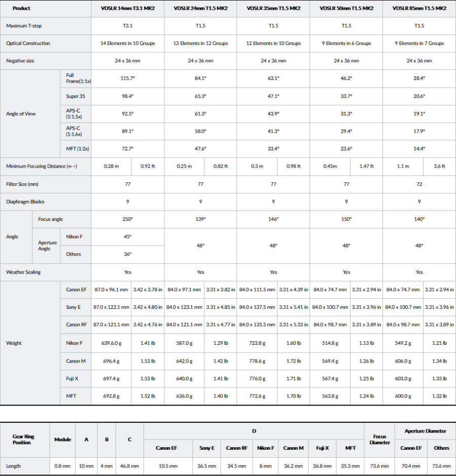The height and width of the screenshot is (476, 456).
Task: Click the Focus Diameter column header
Action: (379, 440)
